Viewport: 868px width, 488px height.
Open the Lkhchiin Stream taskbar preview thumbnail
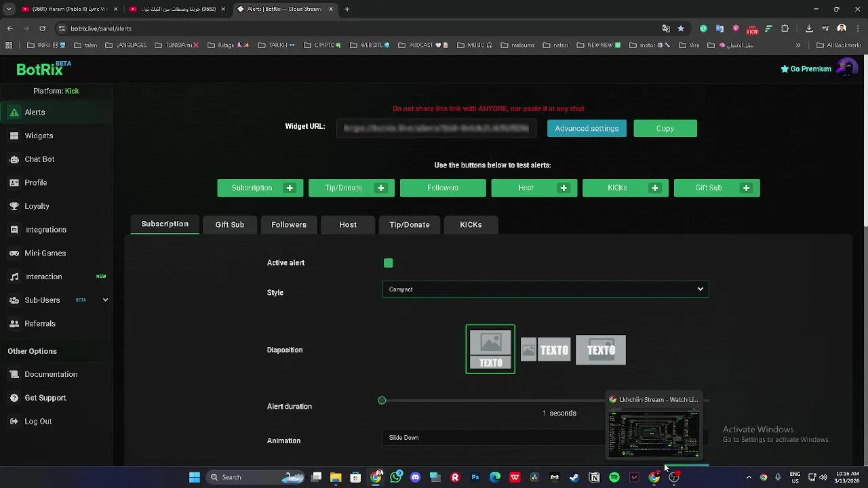point(654,427)
